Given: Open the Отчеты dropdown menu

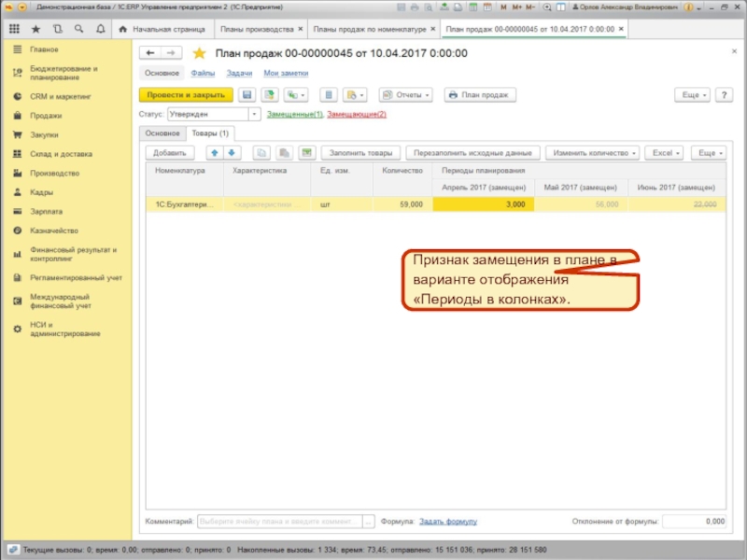Looking at the screenshot, I should tap(405, 95).
